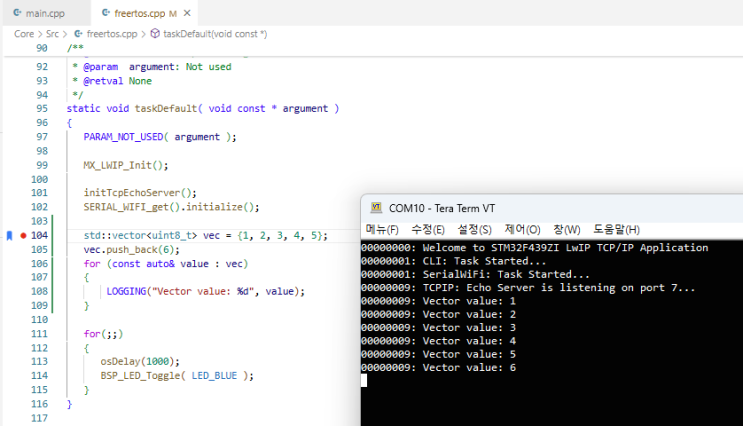Open the 수정(E) menu in Tera Term

tap(428, 230)
